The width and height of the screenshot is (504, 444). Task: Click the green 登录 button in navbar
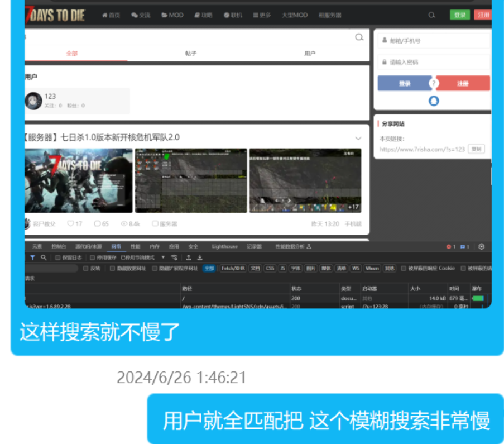[459, 15]
